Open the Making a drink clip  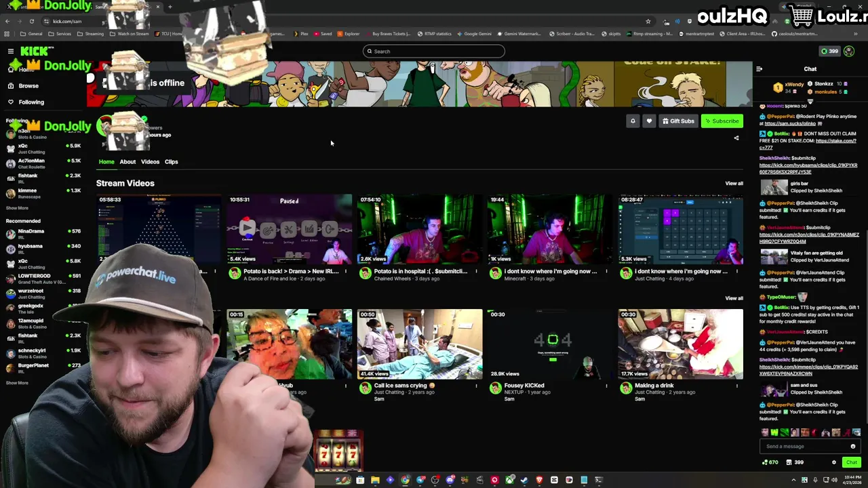click(x=680, y=344)
